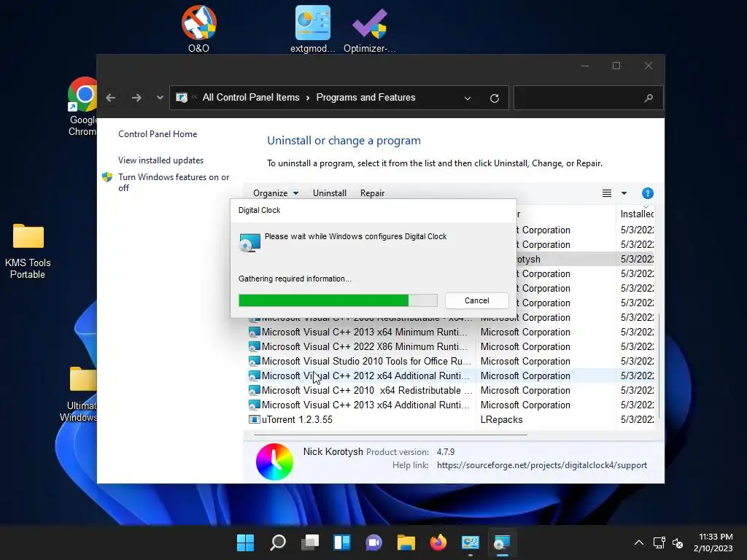Click Repair in the toolbar
The width and height of the screenshot is (747, 560).
point(372,192)
